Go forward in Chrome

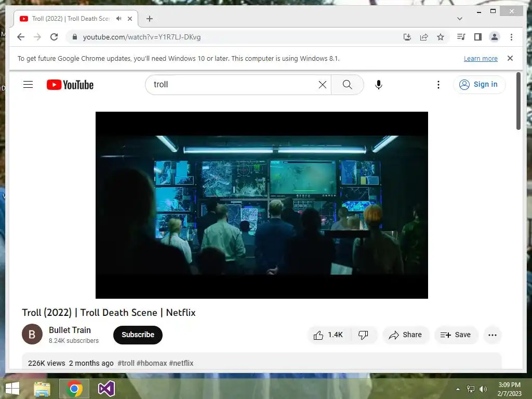click(37, 37)
